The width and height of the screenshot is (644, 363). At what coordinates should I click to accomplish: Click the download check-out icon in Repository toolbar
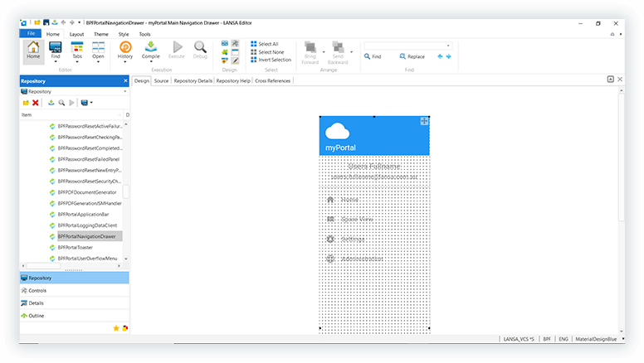click(51, 103)
